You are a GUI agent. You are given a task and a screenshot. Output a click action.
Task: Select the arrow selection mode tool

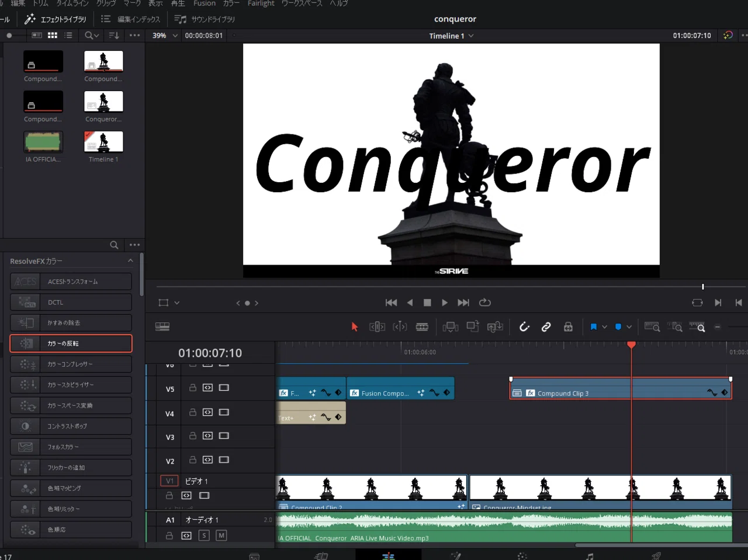pyautogui.click(x=354, y=327)
